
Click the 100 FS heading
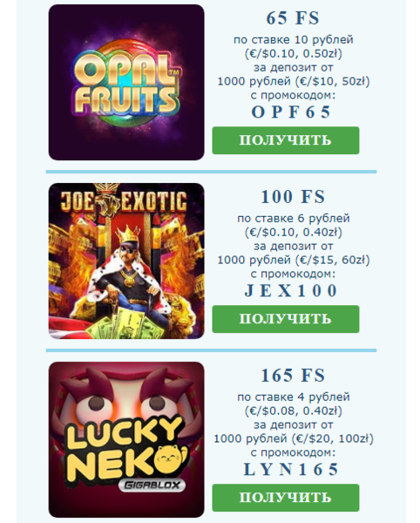tap(293, 196)
